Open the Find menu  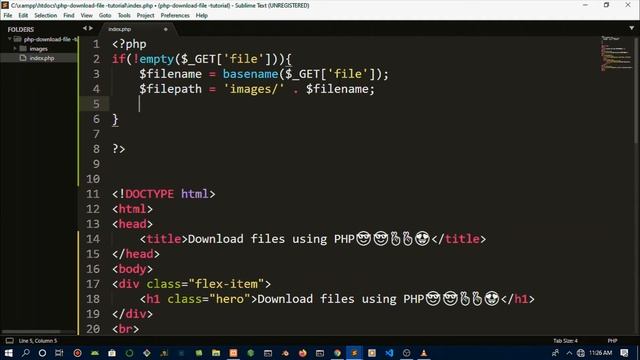tap(69, 16)
